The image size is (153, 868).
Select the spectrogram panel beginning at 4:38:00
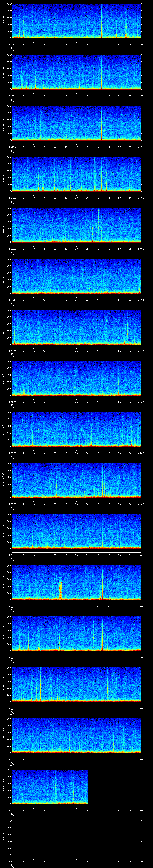pyautogui.click(x=76, y=736)
